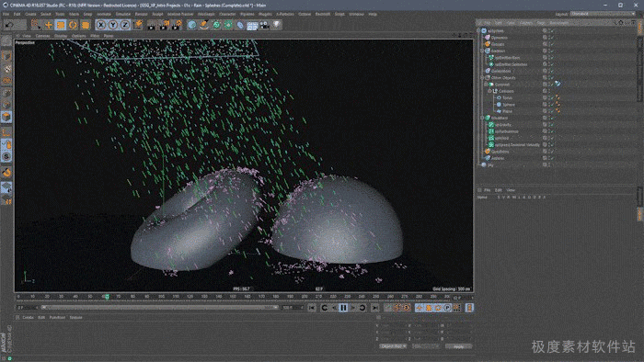This screenshot has height=362, width=644.
Task: Click Render to Picture Viewer icon
Action: tap(164, 25)
